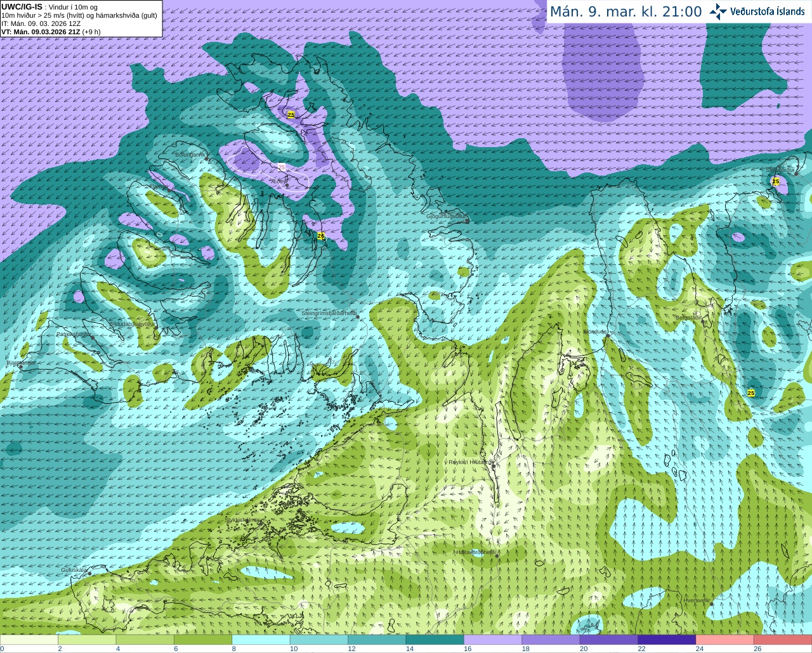Select the 2–4 m/s legend color
The height and width of the screenshot is (653, 812).
(87, 640)
